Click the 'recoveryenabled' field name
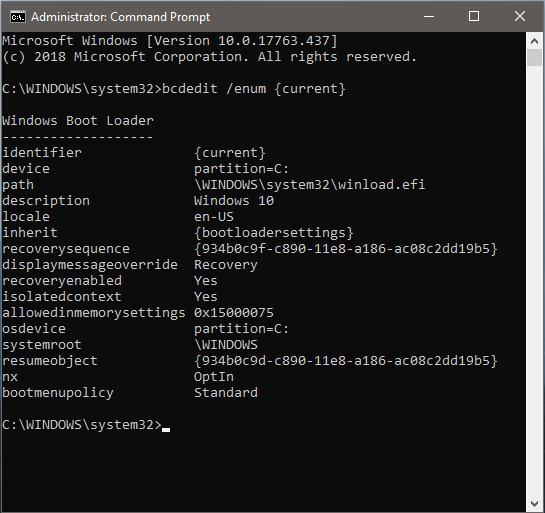Screen dimensions: 545x513 [x=62, y=280]
